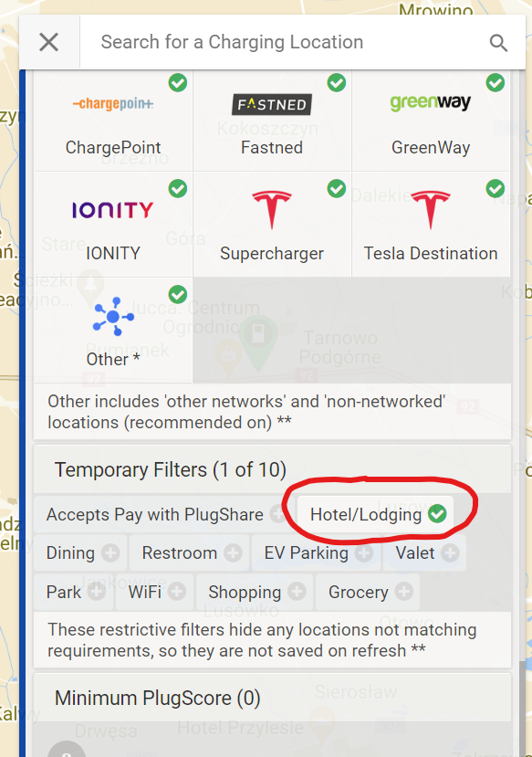This screenshot has width=532, height=757.
Task: Toggle the Other networks tile
Action: click(113, 331)
